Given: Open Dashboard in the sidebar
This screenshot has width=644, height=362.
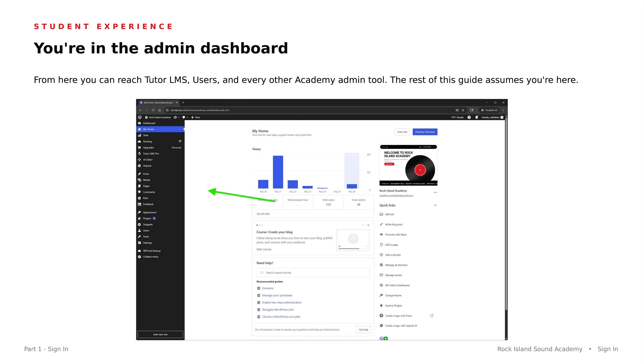Looking at the screenshot, I should pos(161,123).
